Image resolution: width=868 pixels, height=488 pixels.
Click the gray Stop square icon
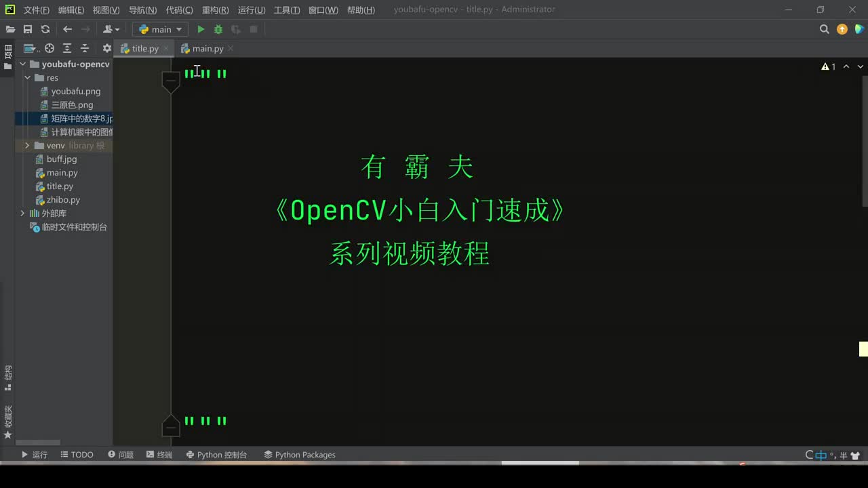(x=254, y=29)
